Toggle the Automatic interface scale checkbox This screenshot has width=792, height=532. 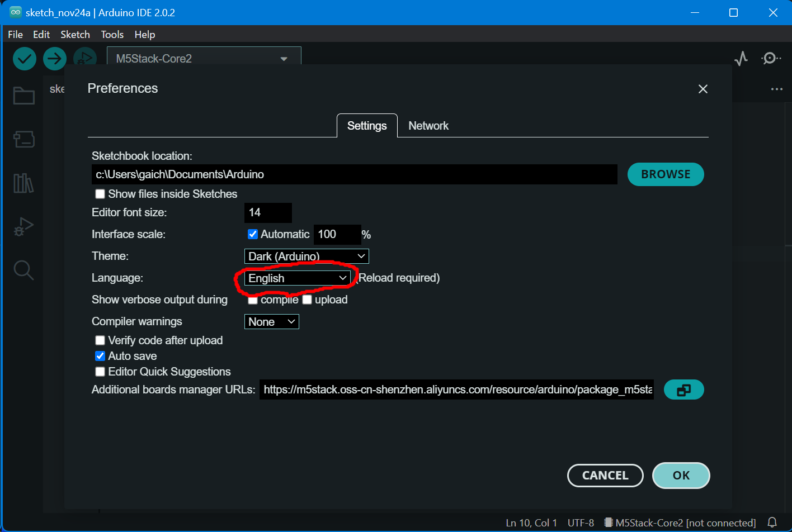(x=253, y=234)
